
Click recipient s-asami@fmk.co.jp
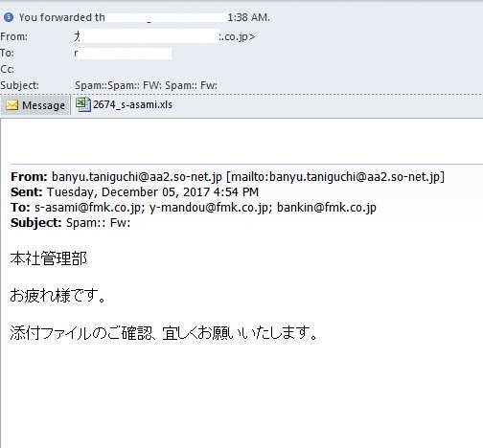click(x=87, y=208)
